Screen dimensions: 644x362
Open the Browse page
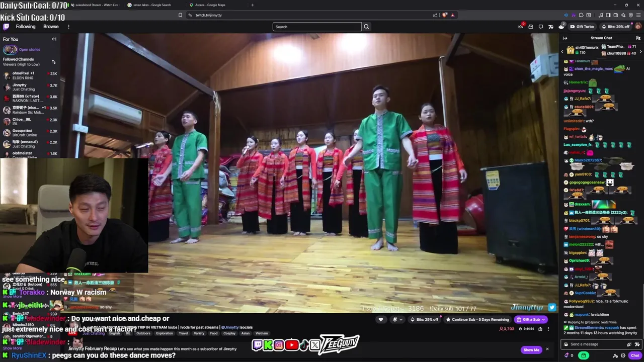pos(51,27)
